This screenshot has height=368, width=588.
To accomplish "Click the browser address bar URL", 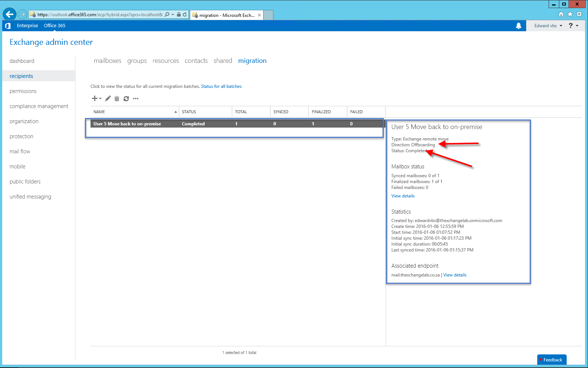I will click(100, 15).
